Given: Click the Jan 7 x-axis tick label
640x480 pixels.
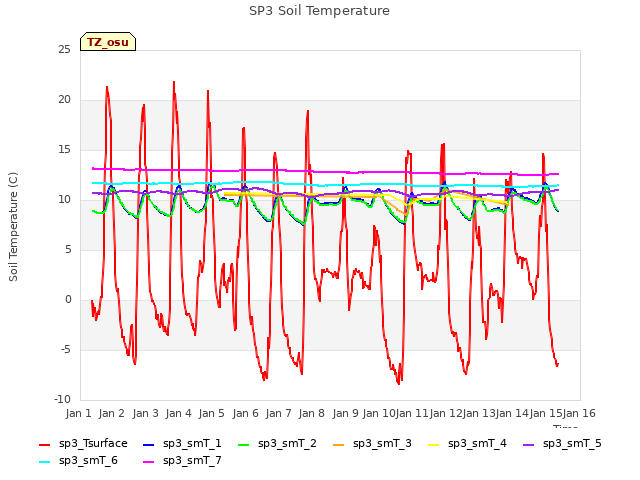Looking at the screenshot, I should point(278,413).
